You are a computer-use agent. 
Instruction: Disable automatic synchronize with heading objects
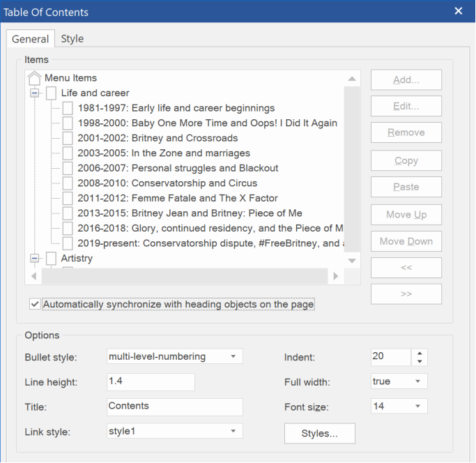coord(35,304)
